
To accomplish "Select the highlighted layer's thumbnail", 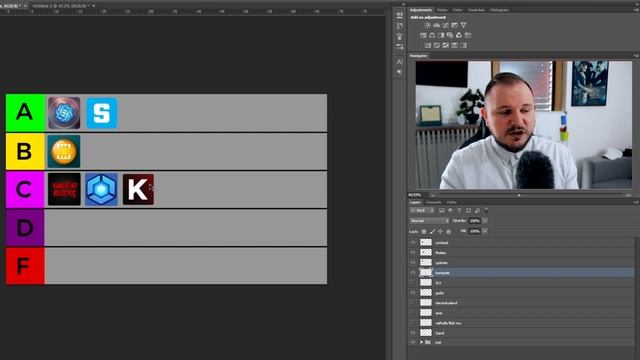I will coord(426,273).
